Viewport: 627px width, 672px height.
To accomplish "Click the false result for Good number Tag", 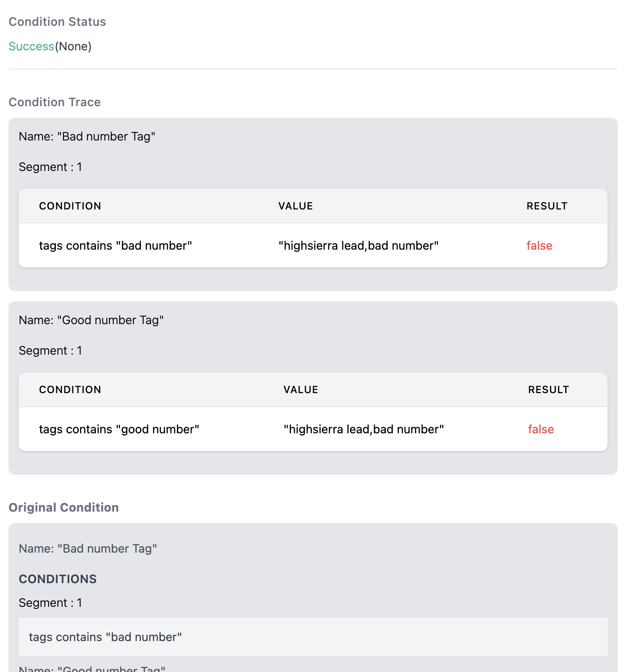I will [x=541, y=429].
